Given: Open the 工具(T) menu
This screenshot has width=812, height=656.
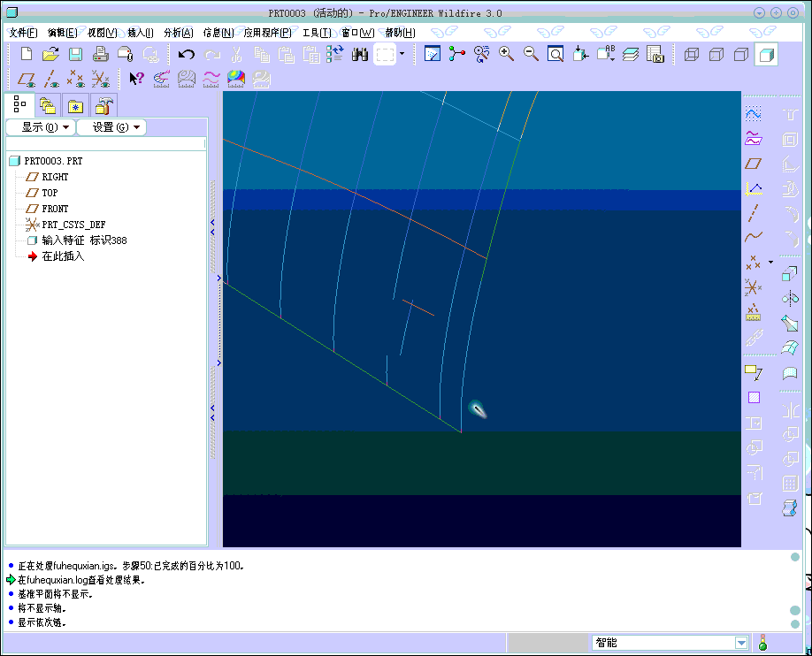Looking at the screenshot, I should 317,33.
